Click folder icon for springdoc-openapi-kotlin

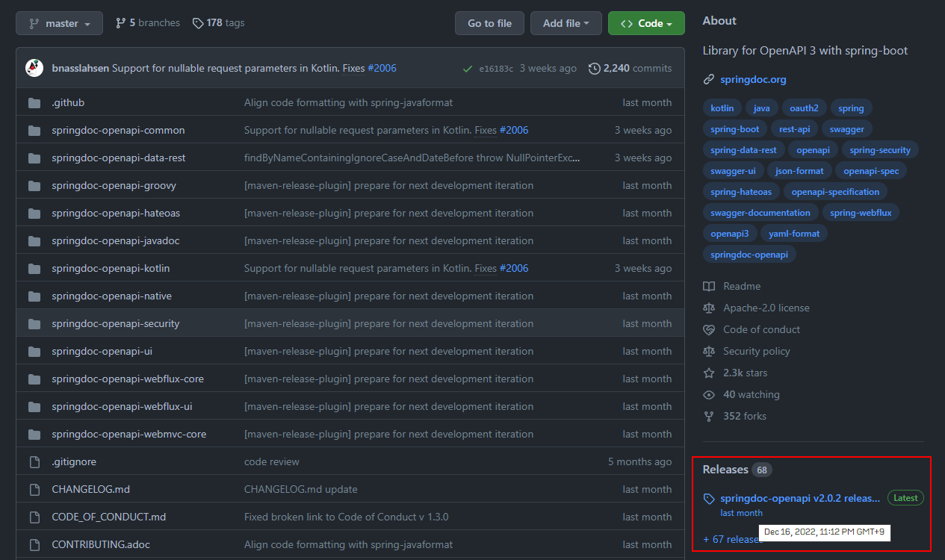point(34,269)
